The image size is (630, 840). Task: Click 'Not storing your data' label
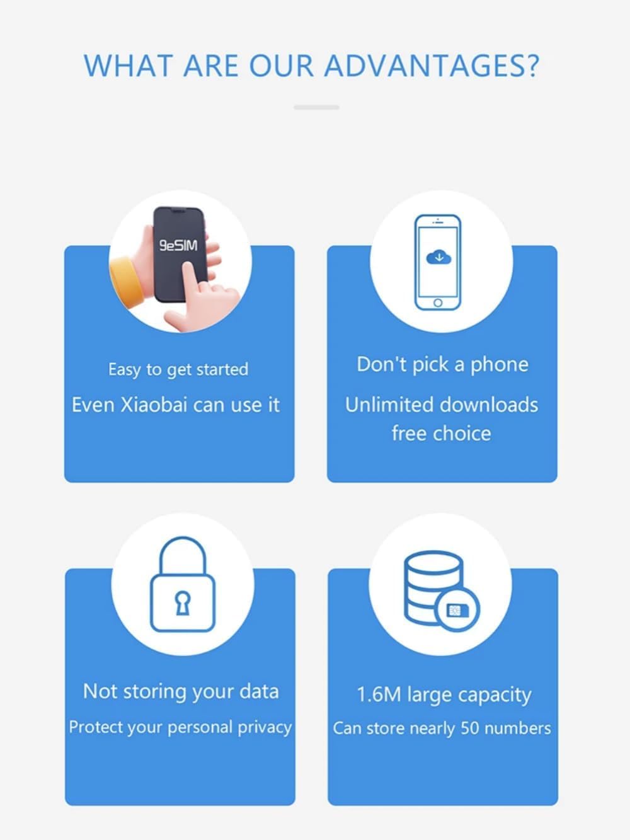[x=181, y=692]
